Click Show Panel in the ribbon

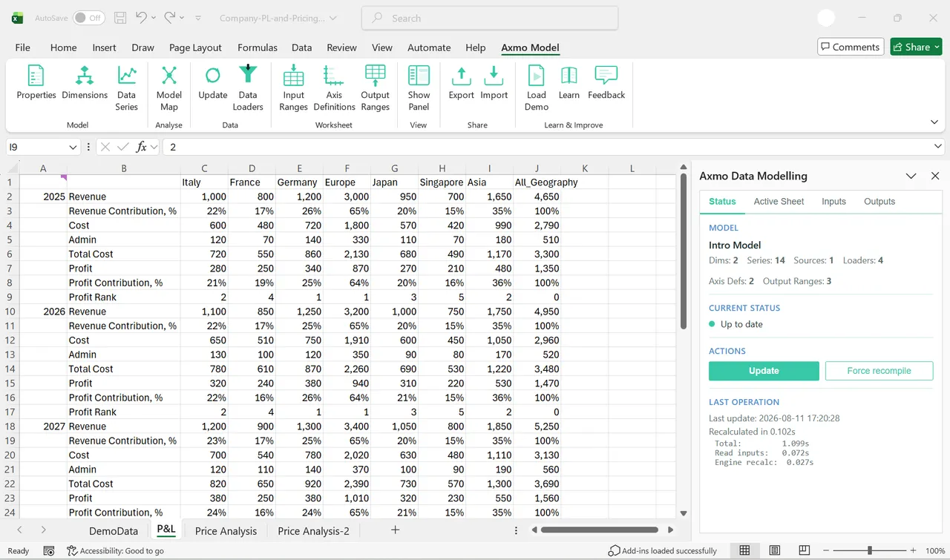pyautogui.click(x=419, y=88)
